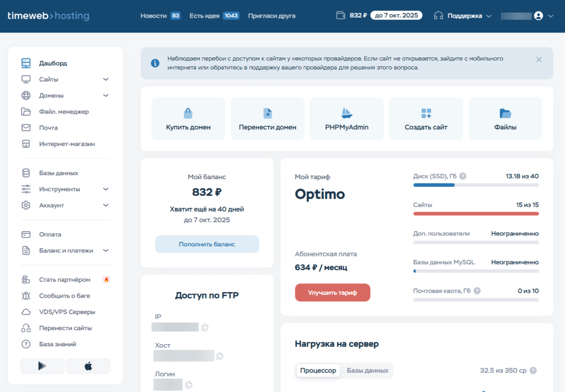Copy the FTP host value

(x=220, y=356)
